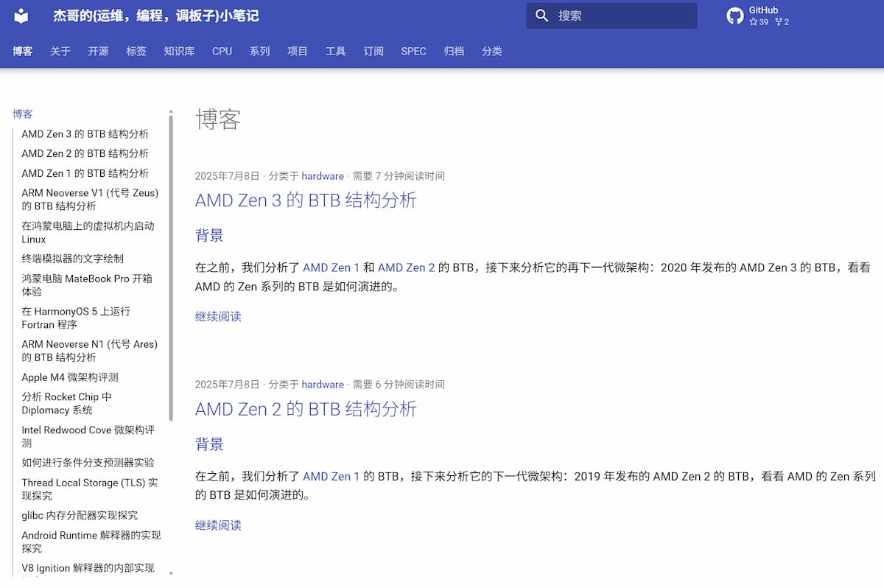The width and height of the screenshot is (884, 588).
Task: Click the fork icon showing 2 forks
Action: click(781, 22)
